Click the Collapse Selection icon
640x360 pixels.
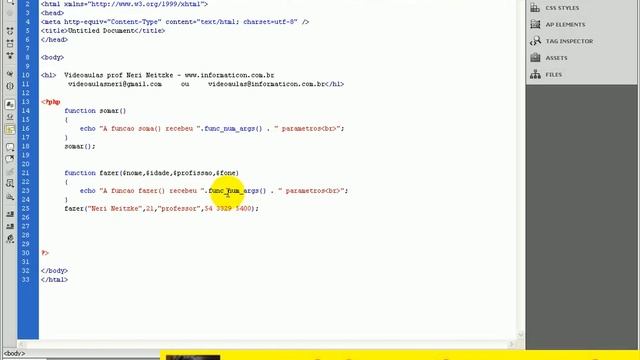[x=10, y=43]
